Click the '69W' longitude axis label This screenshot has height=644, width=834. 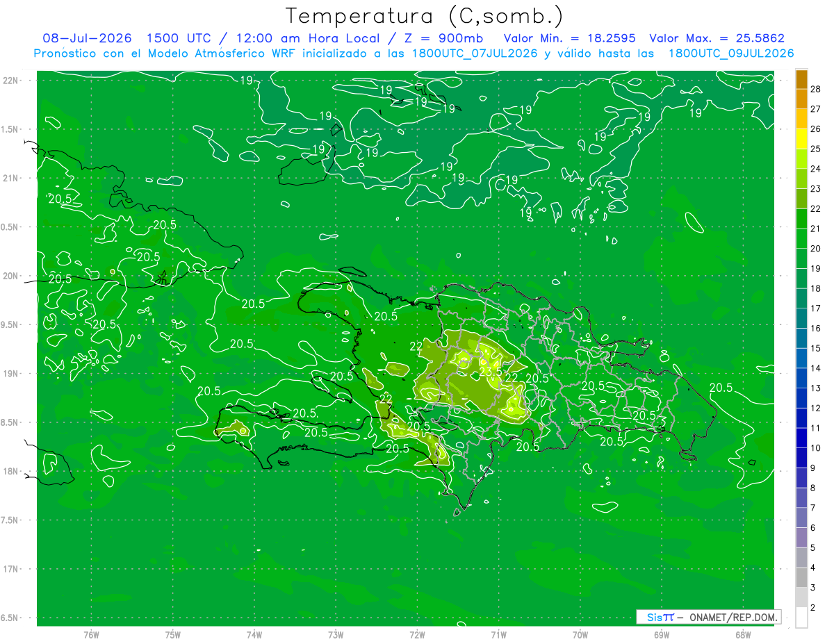661,635
